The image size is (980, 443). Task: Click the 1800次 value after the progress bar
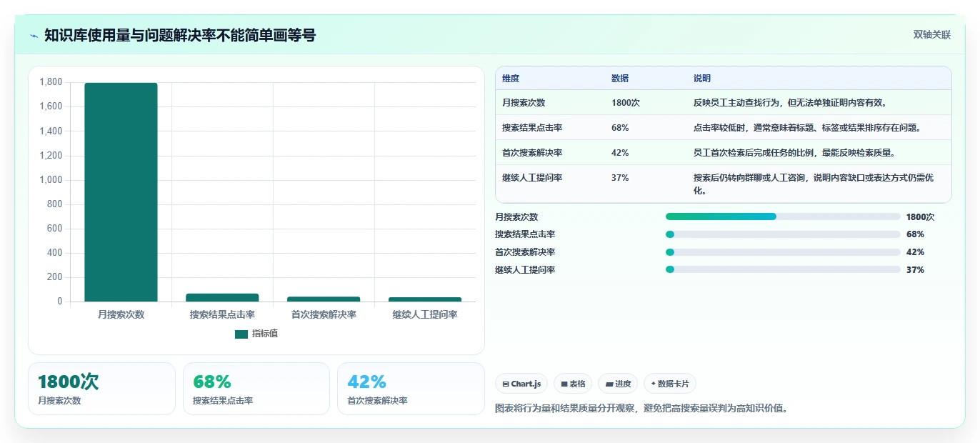[x=920, y=216]
